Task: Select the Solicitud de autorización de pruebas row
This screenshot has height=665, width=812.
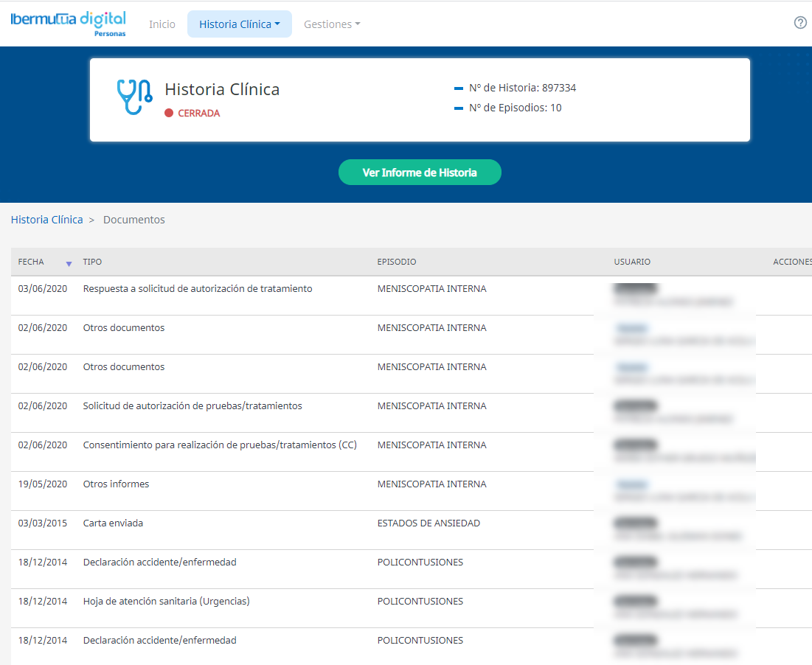Action: tap(192, 406)
